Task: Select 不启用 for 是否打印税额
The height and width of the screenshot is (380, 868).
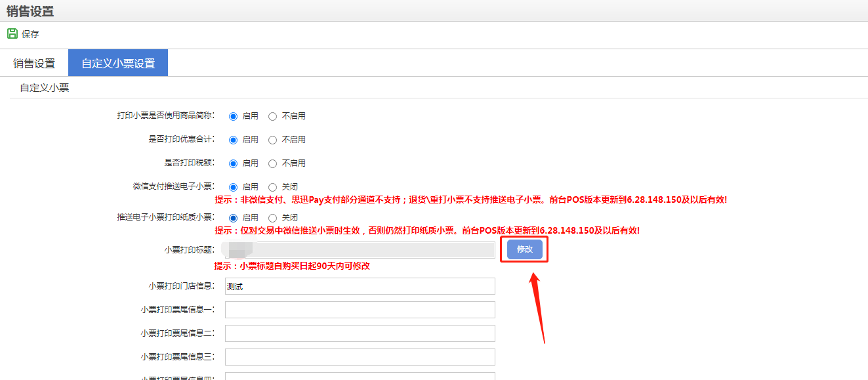Action: click(273, 163)
